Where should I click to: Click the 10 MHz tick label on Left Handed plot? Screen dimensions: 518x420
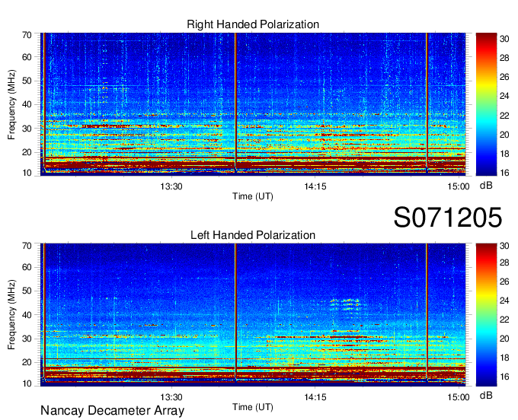[x=27, y=383]
